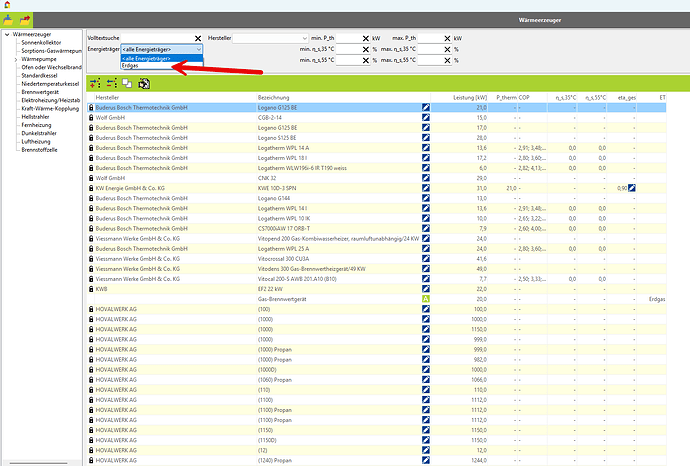This screenshot has height=466, width=690.
Task: Click lock icon on Vitocal 200-S row
Action: 91,279
